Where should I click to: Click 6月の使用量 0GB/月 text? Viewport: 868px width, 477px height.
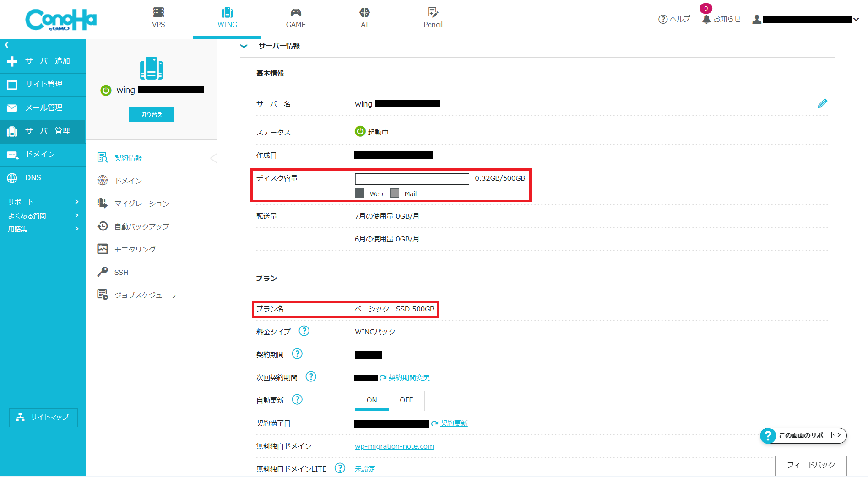click(x=387, y=239)
